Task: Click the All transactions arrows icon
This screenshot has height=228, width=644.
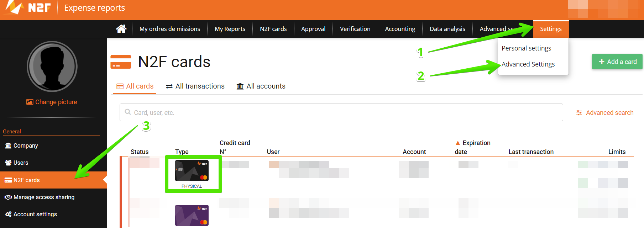Action: click(169, 86)
